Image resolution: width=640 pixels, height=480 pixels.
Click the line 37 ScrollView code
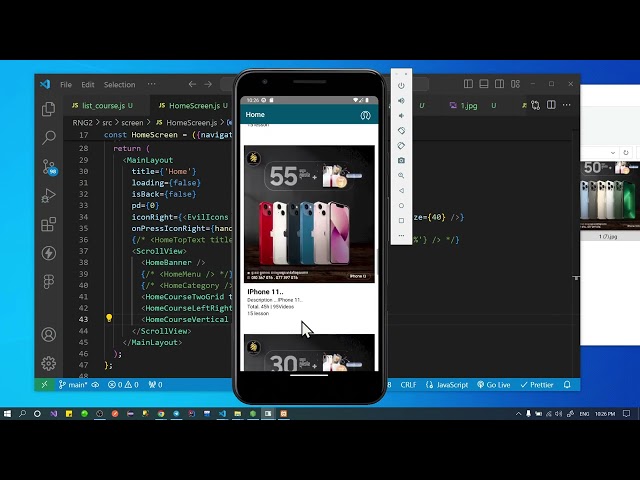(x=159, y=251)
